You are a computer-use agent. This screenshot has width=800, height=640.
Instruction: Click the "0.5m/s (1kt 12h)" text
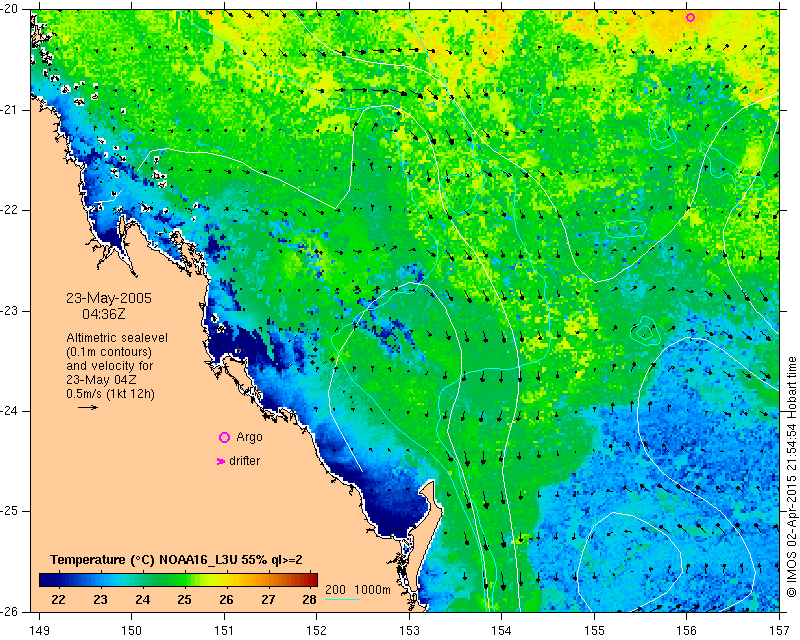click(110, 394)
